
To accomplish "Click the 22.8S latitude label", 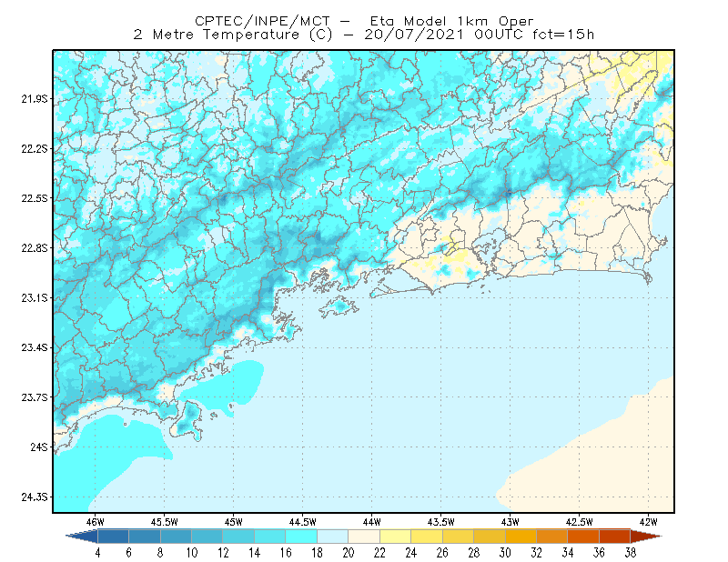I will (x=35, y=248).
